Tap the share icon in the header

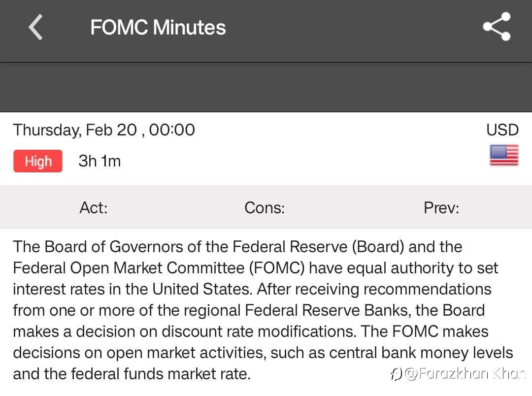click(496, 27)
